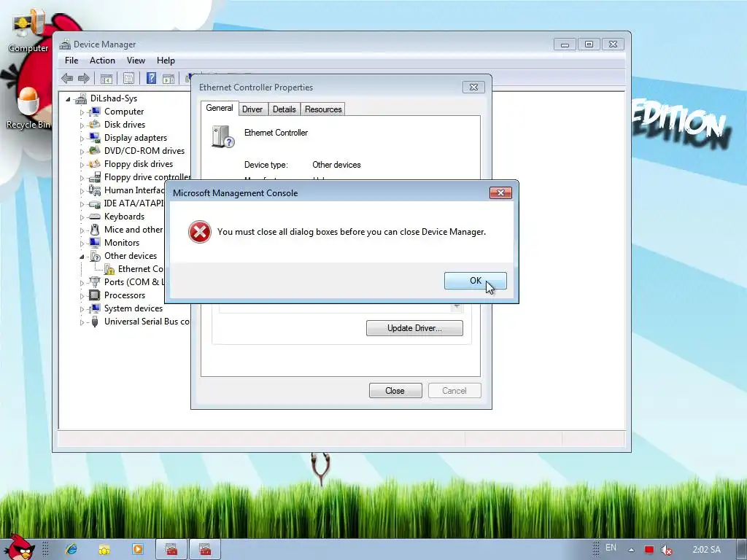747x560 pixels.
Task: Expand the Processors node
Action: click(82, 296)
